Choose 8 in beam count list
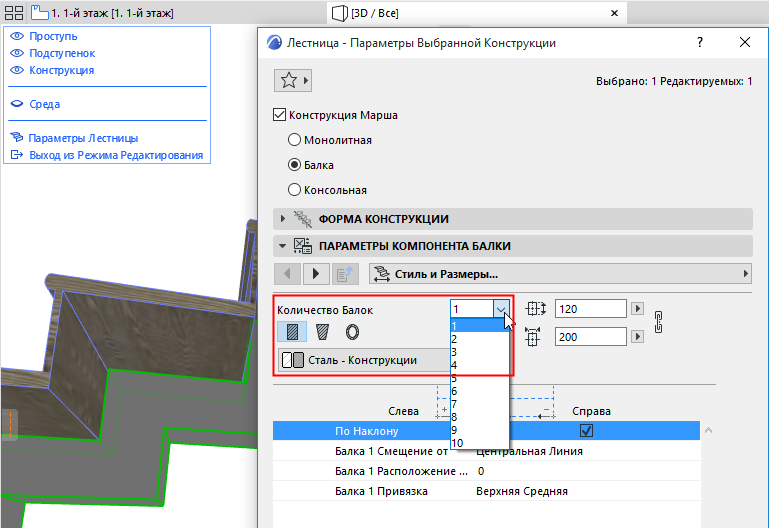Screen dimensions: 769x528 [x=480, y=417]
